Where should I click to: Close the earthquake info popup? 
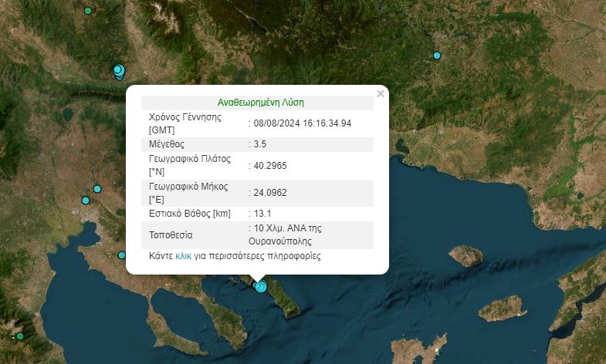point(381,94)
